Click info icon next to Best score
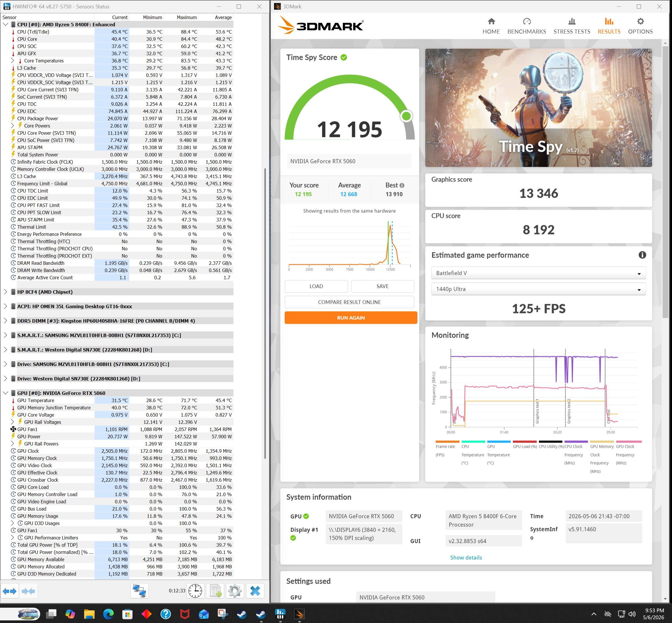 [x=402, y=185]
